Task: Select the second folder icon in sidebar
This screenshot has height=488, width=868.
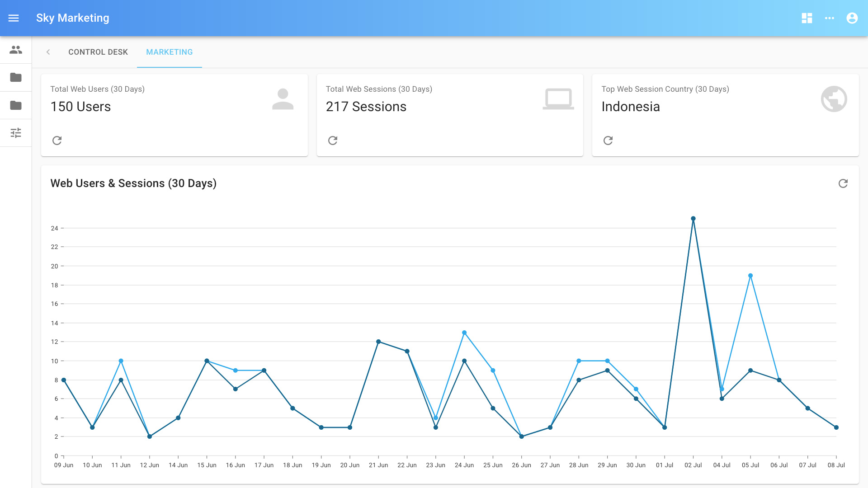Action: click(x=16, y=105)
